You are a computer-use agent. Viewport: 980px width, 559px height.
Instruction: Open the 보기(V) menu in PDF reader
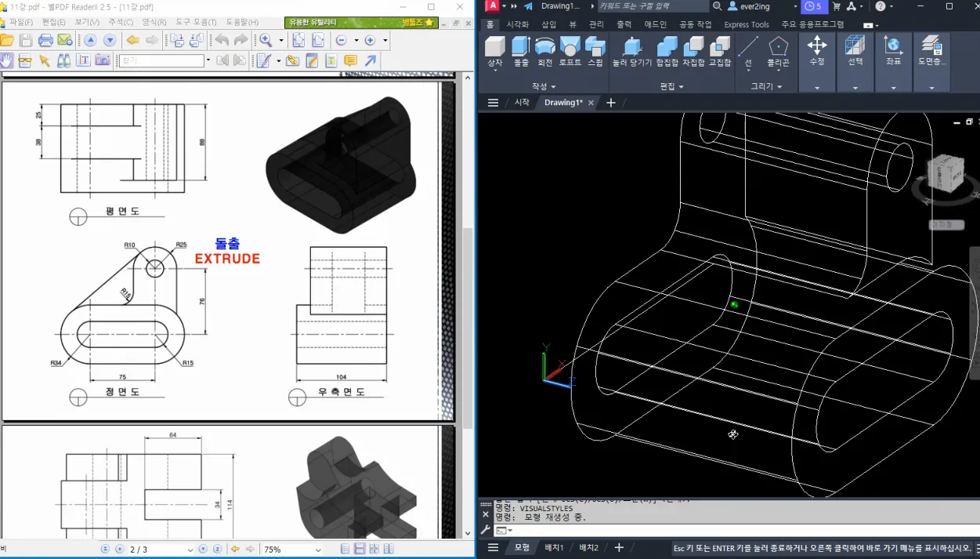pyautogui.click(x=87, y=22)
